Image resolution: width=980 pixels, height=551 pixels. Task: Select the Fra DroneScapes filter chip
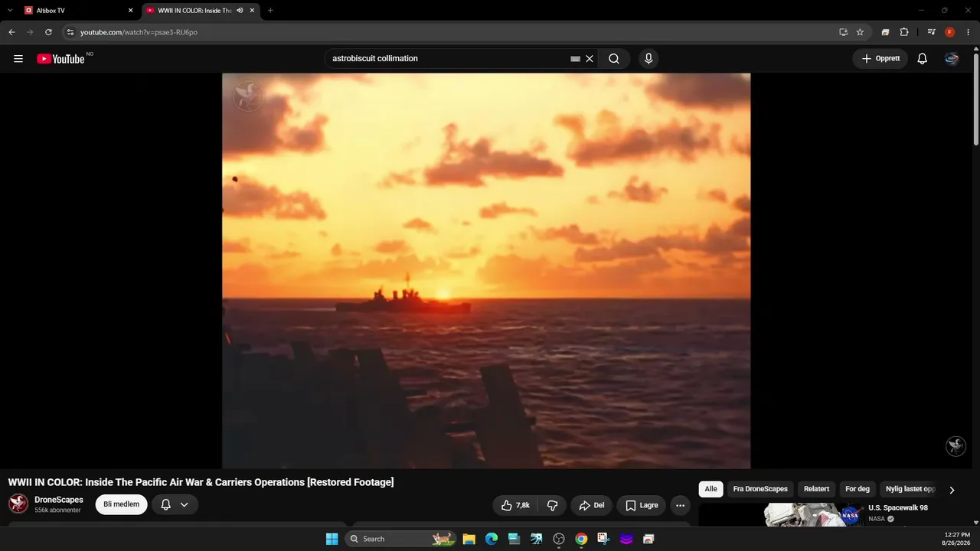click(760, 489)
